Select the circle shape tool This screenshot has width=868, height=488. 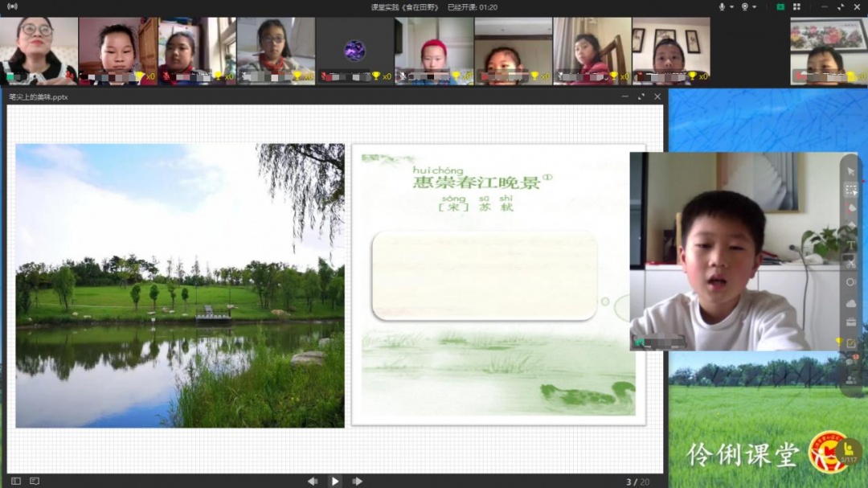850,282
